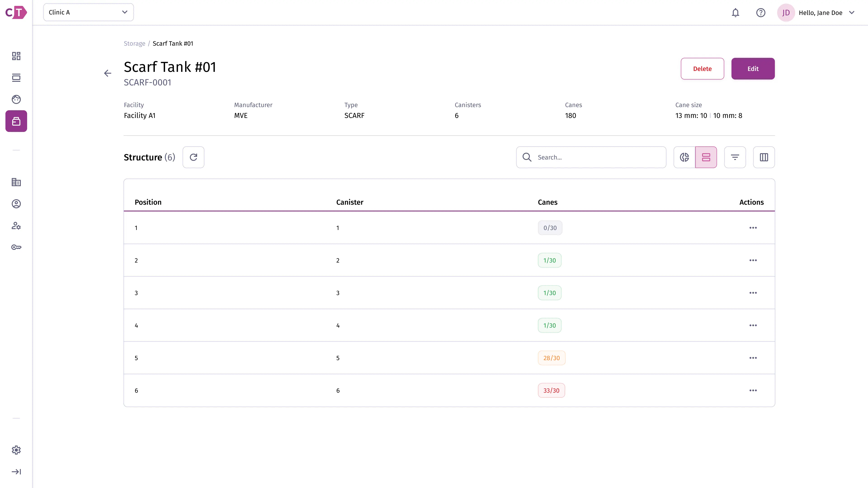Click the 1/30 badge in row 3

550,293
